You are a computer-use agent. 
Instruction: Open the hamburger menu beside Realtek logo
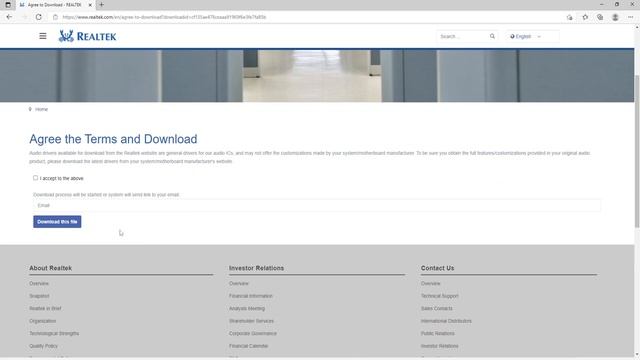[43, 36]
